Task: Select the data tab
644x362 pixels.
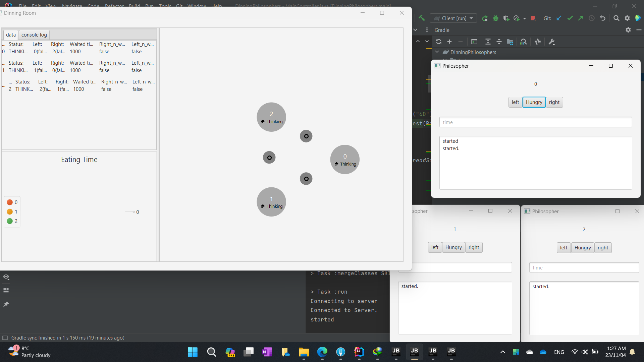Action: [11, 35]
